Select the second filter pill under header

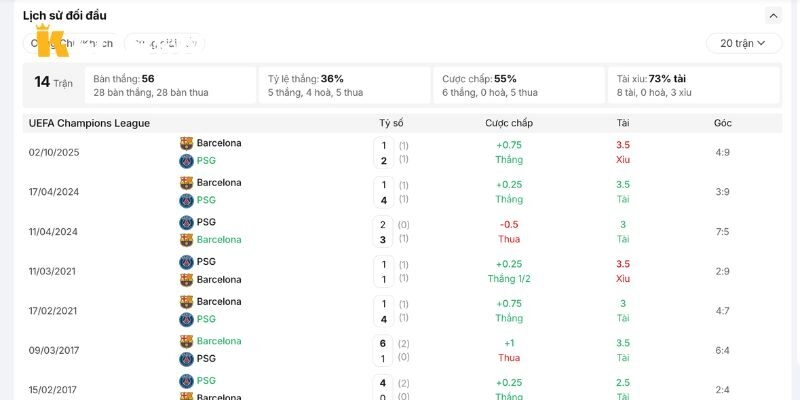(x=165, y=43)
